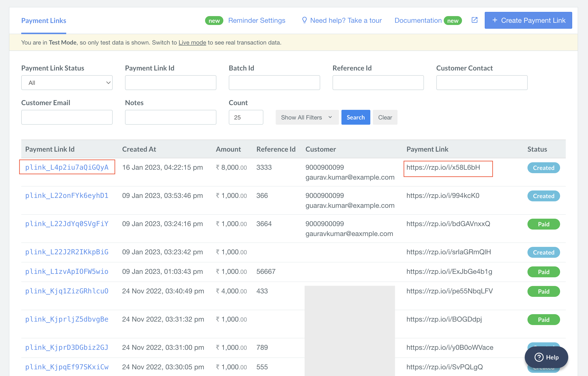This screenshot has height=376, width=588.
Task: Open the Documentation link
Action: pyautogui.click(x=418, y=20)
